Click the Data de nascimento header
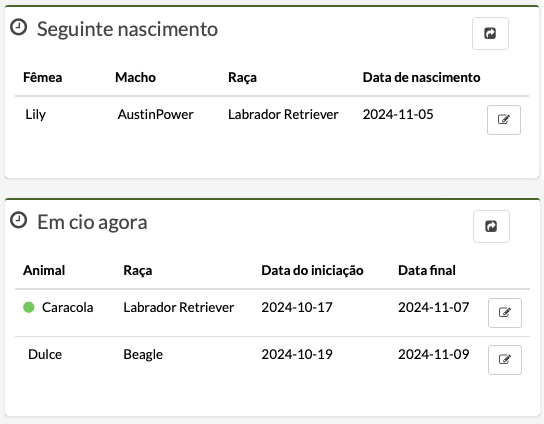Screen dimensions: 544x424 [421, 77]
